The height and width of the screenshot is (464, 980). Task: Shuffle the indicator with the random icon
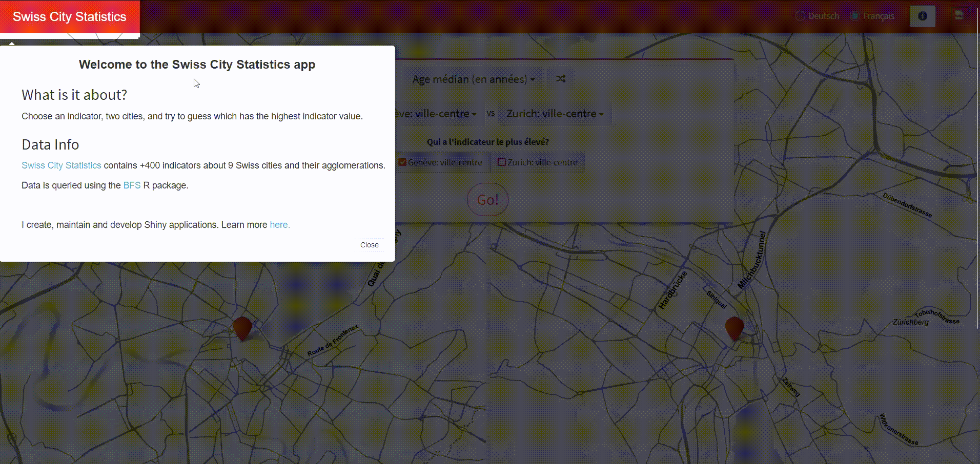(x=561, y=79)
